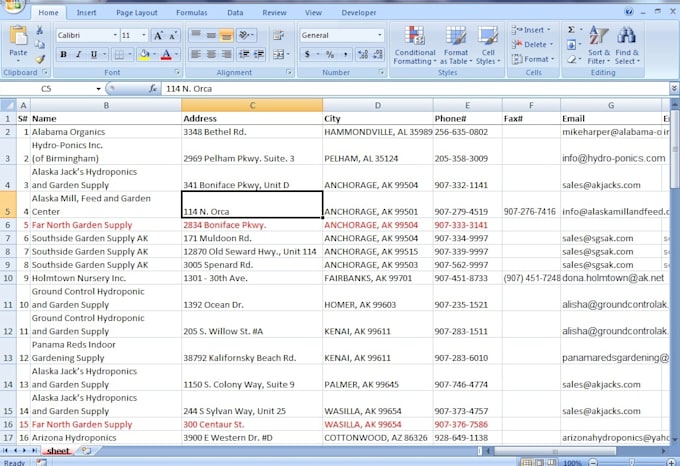The height and width of the screenshot is (466, 680).
Task: Open Format as Table gallery
Action: [x=456, y=45]
